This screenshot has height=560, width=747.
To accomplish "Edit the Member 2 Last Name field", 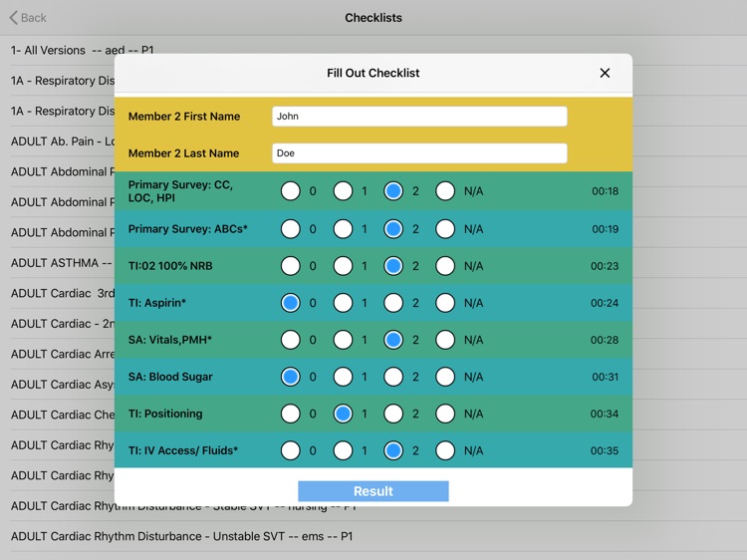I will point(419,153).
